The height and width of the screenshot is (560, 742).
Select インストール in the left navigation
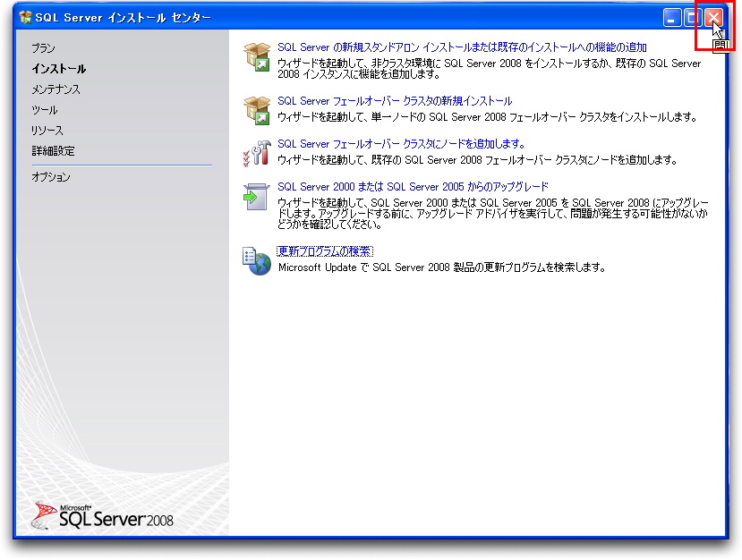pos(58,69)
